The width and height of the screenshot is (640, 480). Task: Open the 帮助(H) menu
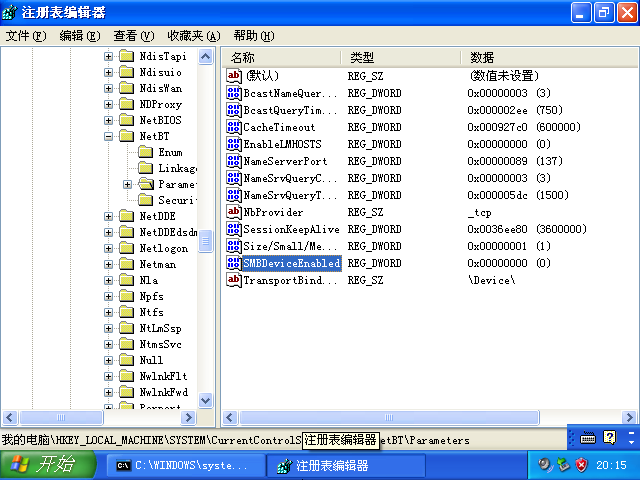click(x=254, y=36)
